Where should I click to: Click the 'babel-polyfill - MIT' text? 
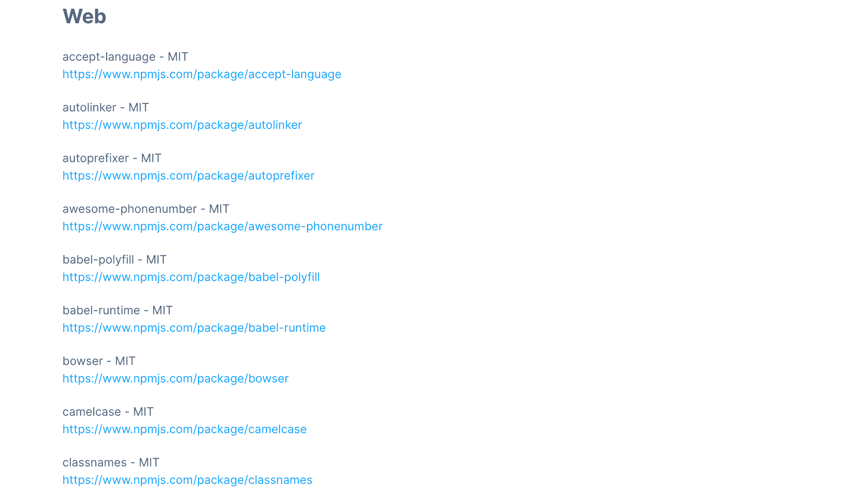coord(114,260)
